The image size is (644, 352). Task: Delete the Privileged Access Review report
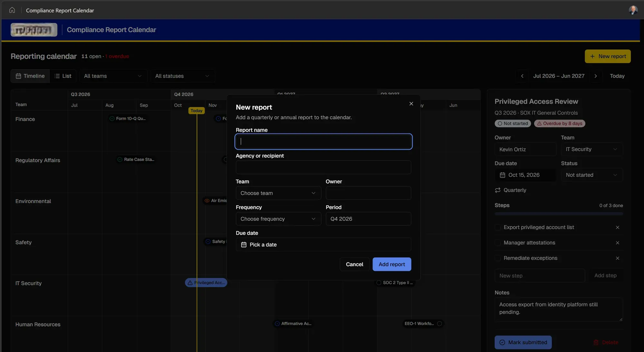(606, 342)
